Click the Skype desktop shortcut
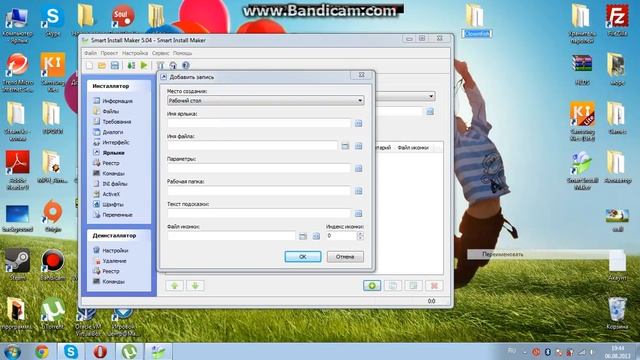Screen dimensions: 640x360 click(x=53, y=21)
